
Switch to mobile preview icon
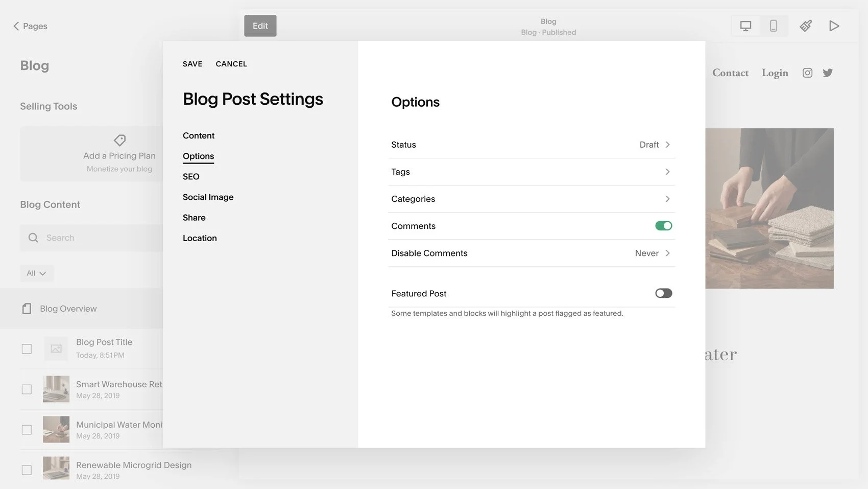(x=773, y=26)
